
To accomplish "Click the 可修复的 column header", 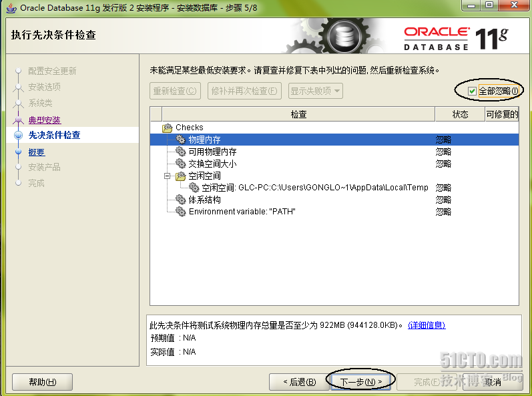I will coord(502,114).
